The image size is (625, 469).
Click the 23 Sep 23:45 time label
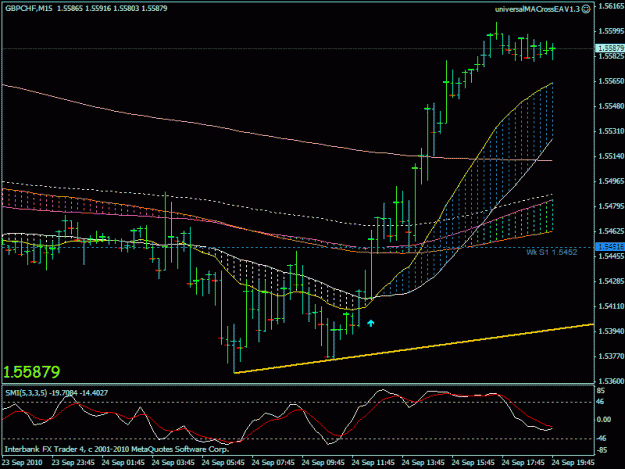point(73,463)
